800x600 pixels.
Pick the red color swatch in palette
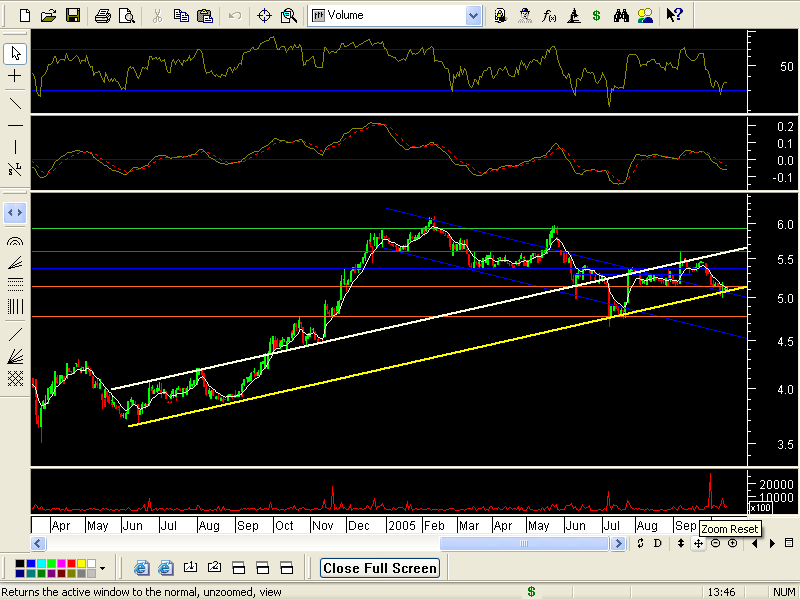(x=73, y=564)
